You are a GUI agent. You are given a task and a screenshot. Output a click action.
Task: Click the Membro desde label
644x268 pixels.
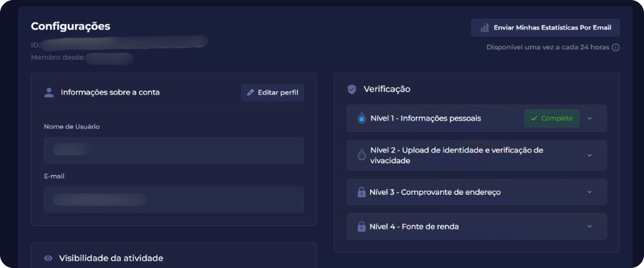58,58
